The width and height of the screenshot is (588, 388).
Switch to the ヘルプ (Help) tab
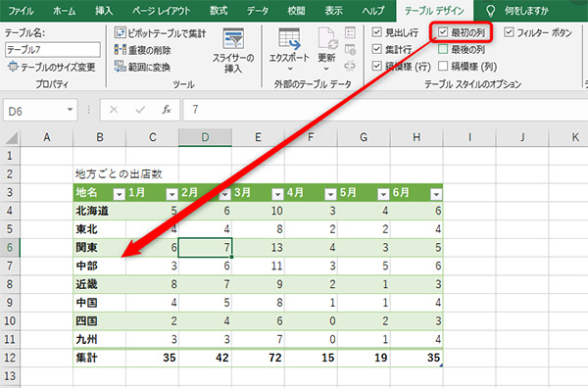tap(373, 11)
